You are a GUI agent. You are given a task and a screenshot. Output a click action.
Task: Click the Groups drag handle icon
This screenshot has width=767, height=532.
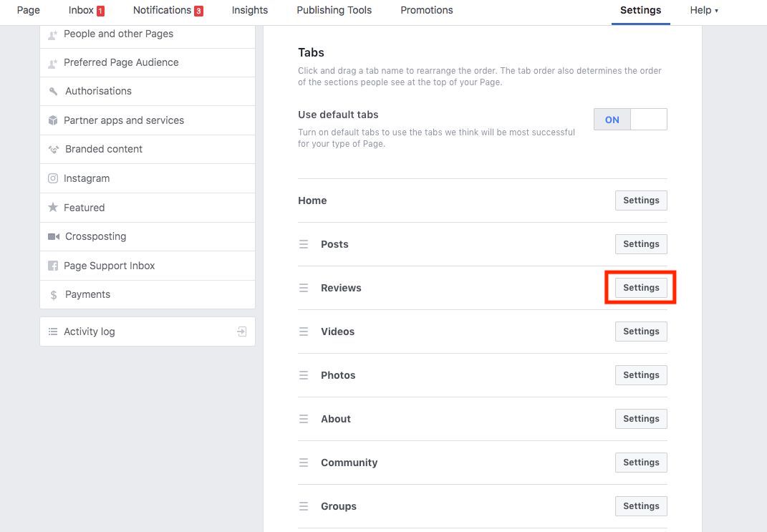[x=304, y=506]
